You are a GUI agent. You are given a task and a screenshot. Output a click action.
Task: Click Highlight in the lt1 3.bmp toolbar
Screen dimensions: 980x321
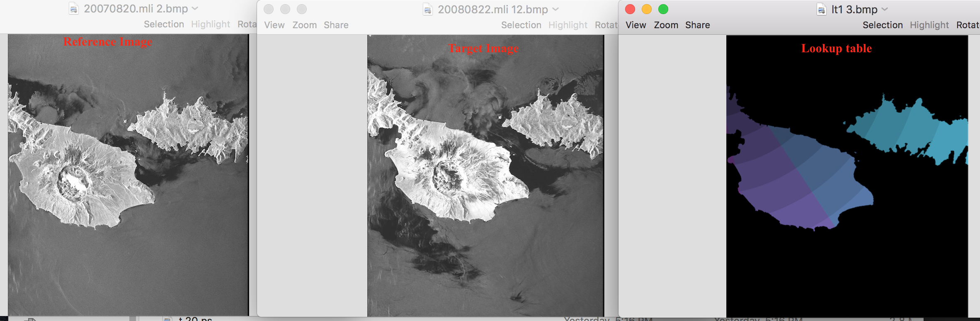pyautogui.click(x=929, y=25)
